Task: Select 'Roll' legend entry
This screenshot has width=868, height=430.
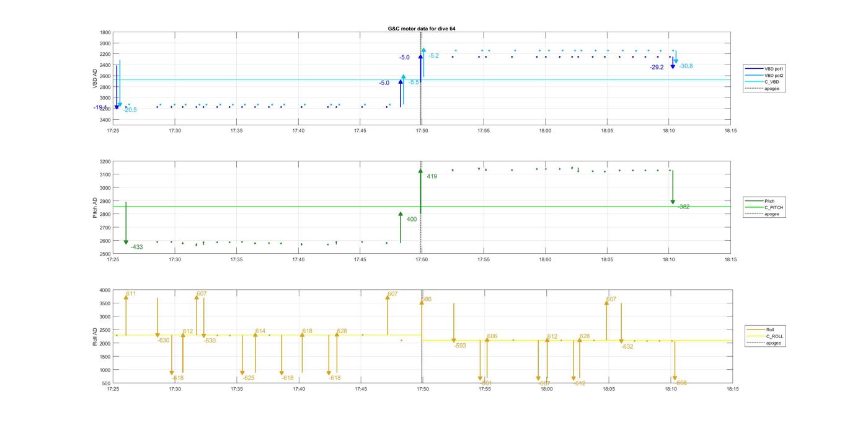Action: pyautogui.click(x=769, y=329)
